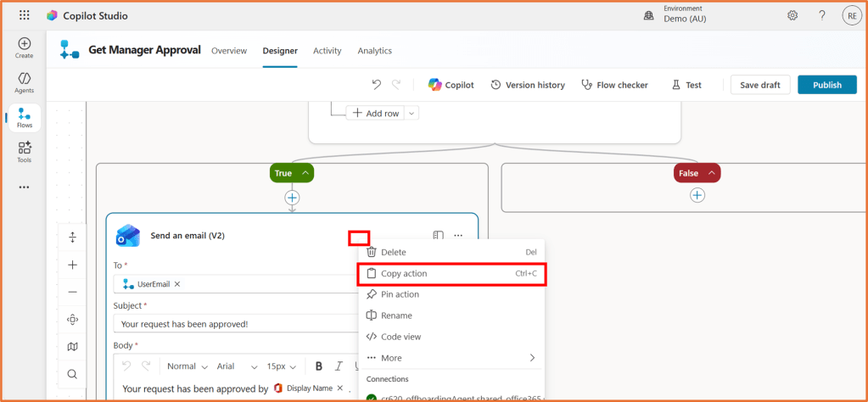This screenshot has height=402, width=868.
Task: Remove the Display Name token
Action: coord(340,388)
